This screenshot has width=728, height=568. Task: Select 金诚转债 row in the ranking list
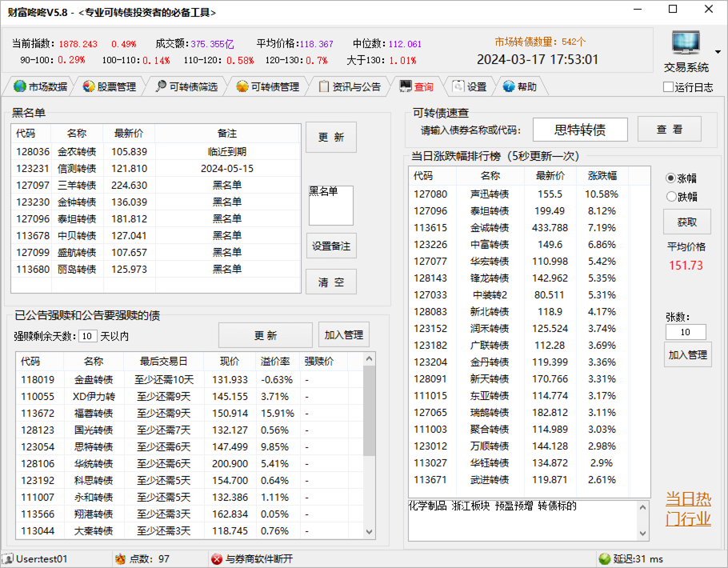click(x=530, y=227)
